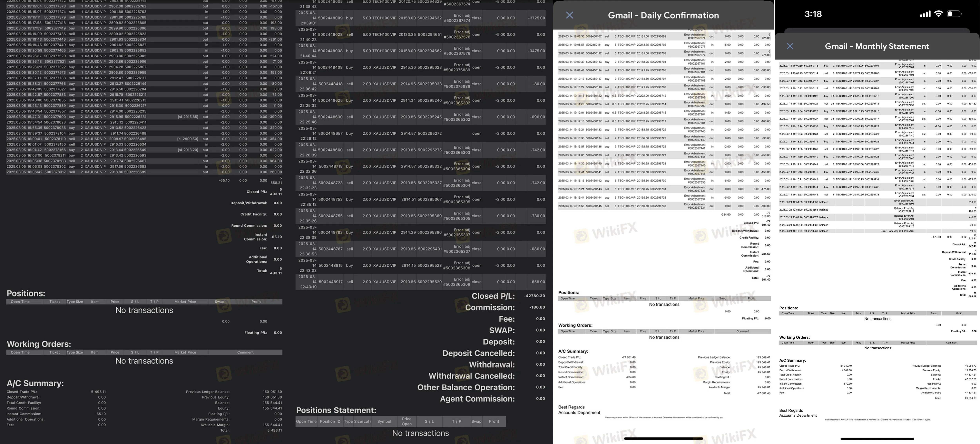Viewport: 980px width, 444px height.
Task: Click 'Positions:' heading in Daily Confirmation
Action: coord(569,293)
